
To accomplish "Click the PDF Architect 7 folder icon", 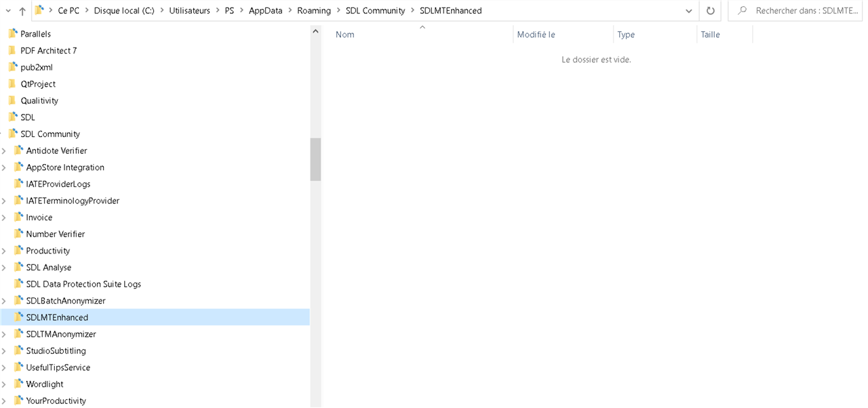I will point(12,51).
